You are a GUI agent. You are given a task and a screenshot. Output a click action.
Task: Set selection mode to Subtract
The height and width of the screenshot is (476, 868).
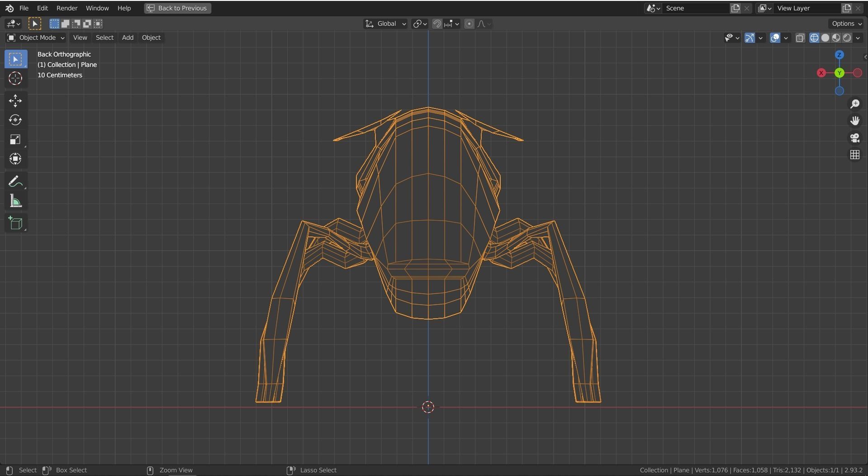(76, 24)
